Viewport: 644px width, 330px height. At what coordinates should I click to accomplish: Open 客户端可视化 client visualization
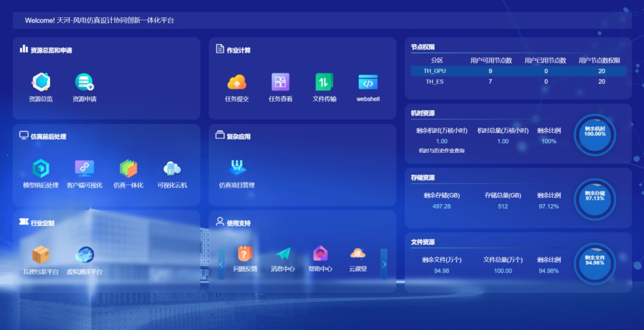coord(84,169)
